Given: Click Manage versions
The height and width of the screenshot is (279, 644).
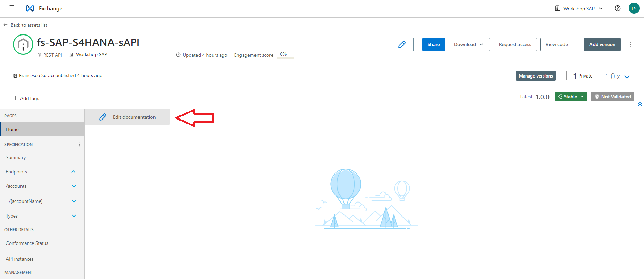Looking at the screenshot, I should click(x=536, y=76).
